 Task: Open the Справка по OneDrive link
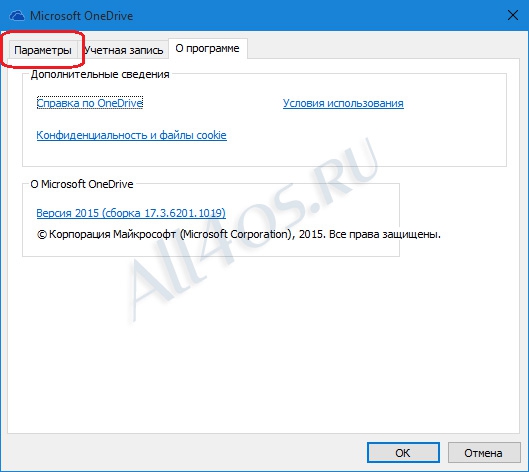90,103
